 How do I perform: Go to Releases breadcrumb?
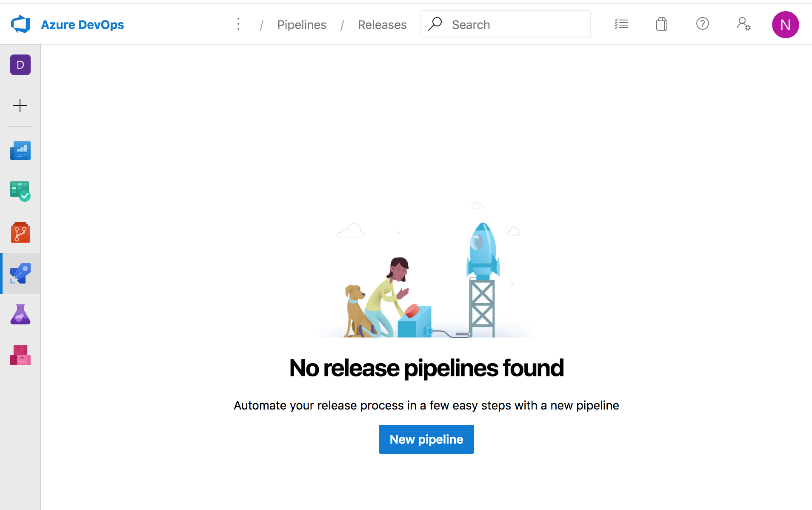coord(382,25)
